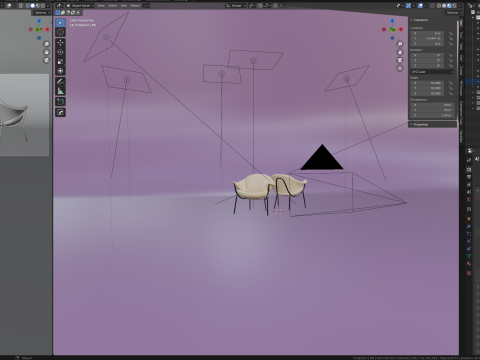Viewport: 480px width, 360px height.
Task: Click zoom icon in left preview viewport
Action: point(46,44)
